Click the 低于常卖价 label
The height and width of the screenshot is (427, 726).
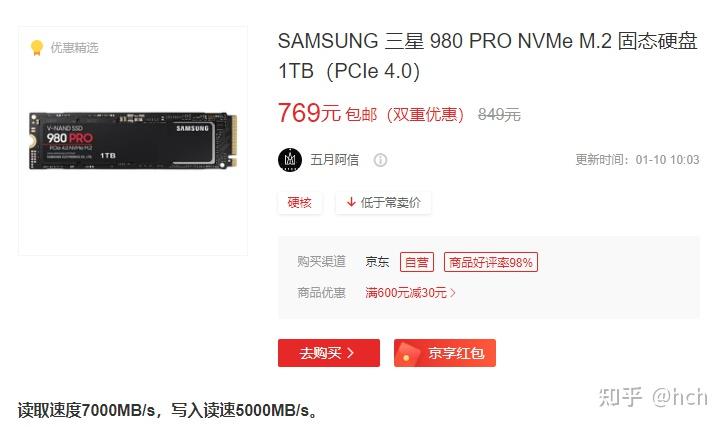coord(390,202)
